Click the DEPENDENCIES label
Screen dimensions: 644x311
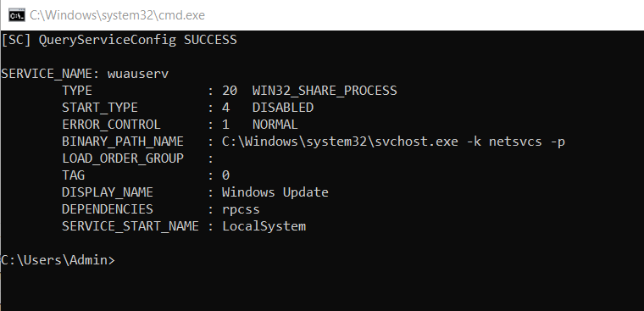tap(108, 209)
